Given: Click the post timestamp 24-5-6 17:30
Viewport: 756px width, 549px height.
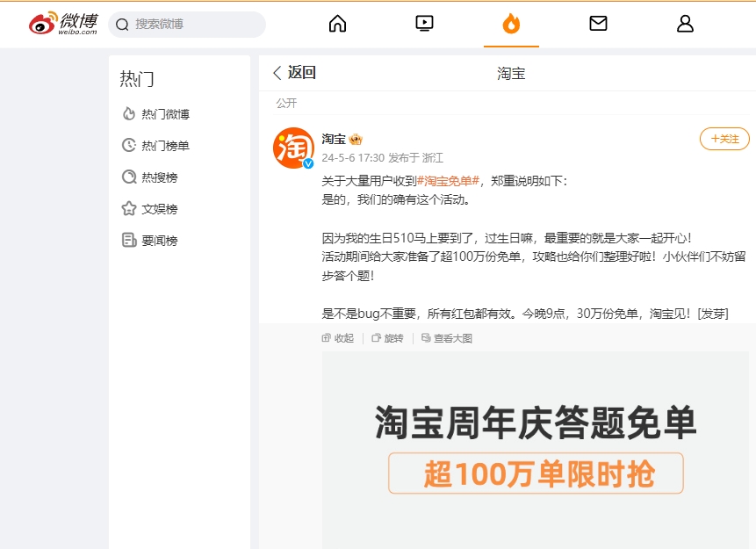Looking at the screenshot, I should tap(353, 158).
